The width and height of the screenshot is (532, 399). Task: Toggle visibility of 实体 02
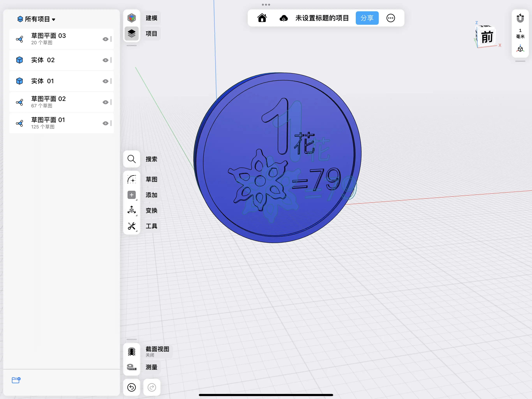[105, 60]
